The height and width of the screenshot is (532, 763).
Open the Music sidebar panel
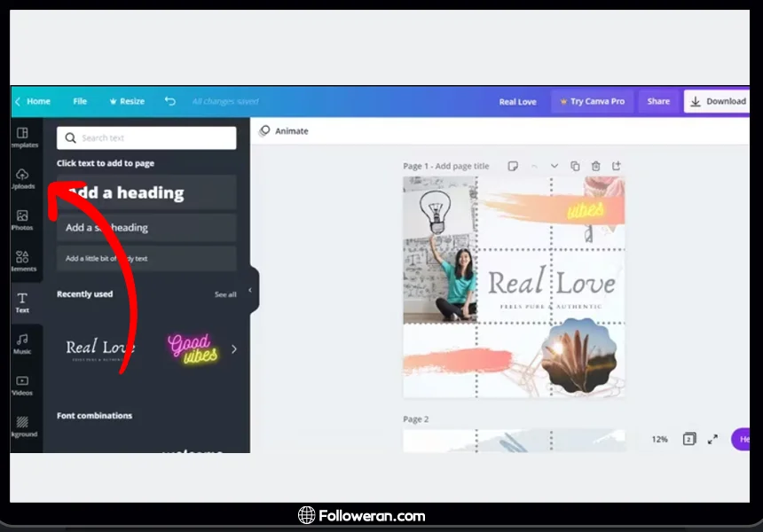(22, 343)
